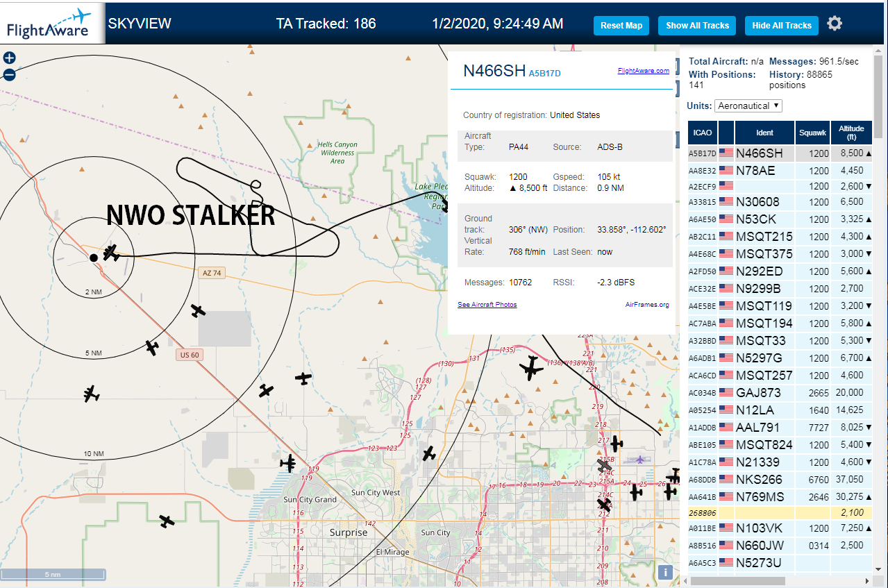Click Reset Map button
The height and width of the screenshot is (588, 888).
click(621, 26)
